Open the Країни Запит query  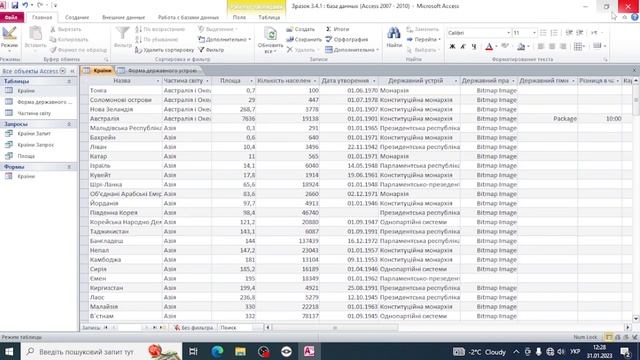[x=34, y=134]
